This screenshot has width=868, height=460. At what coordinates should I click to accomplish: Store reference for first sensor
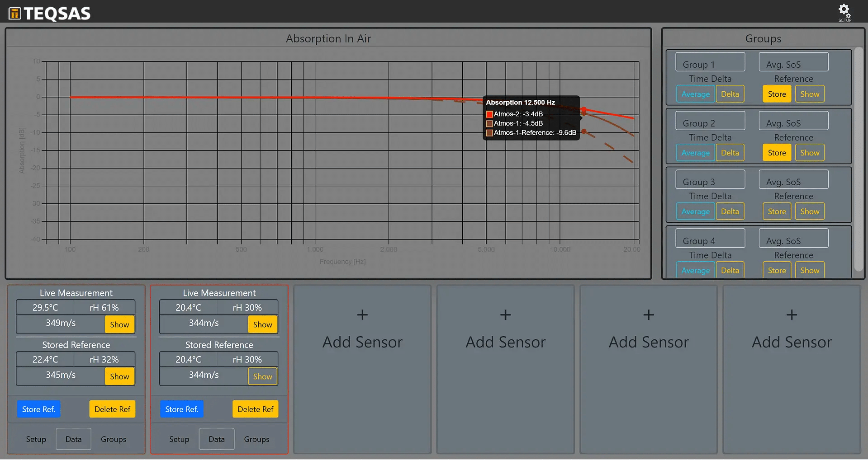(38, 409)
